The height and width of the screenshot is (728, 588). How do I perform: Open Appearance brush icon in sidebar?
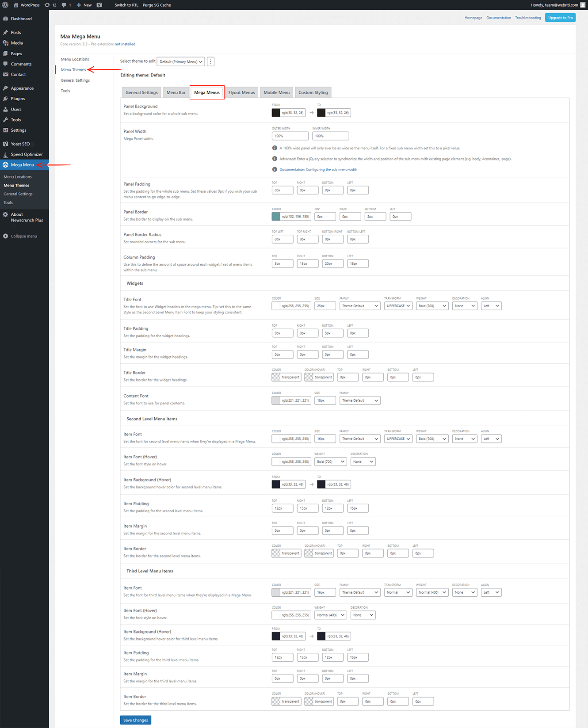[x=5, y=88]
